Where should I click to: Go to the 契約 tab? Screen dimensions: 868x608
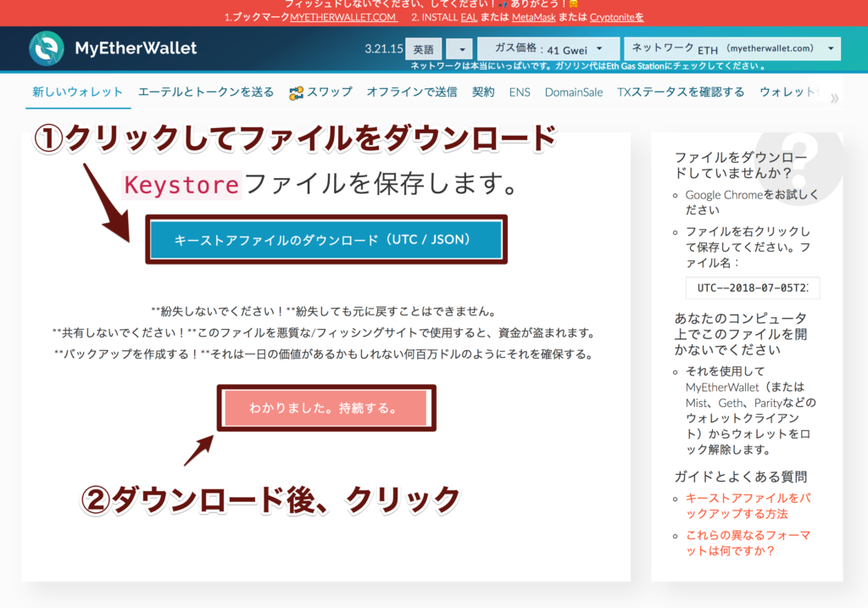click(x=482, y=92)
